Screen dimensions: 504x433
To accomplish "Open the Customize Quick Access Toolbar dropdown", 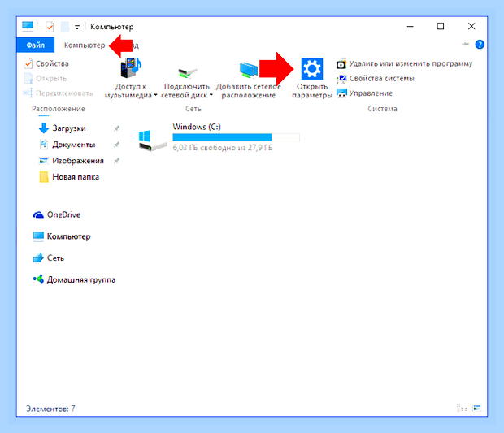I will (77, 28).
